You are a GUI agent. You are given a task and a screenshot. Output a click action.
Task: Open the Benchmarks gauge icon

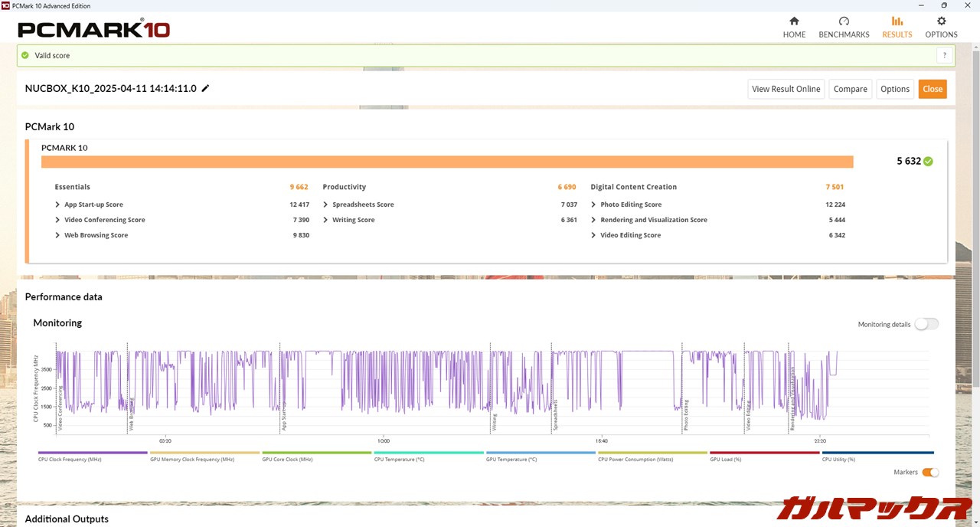tap(844, 21)
